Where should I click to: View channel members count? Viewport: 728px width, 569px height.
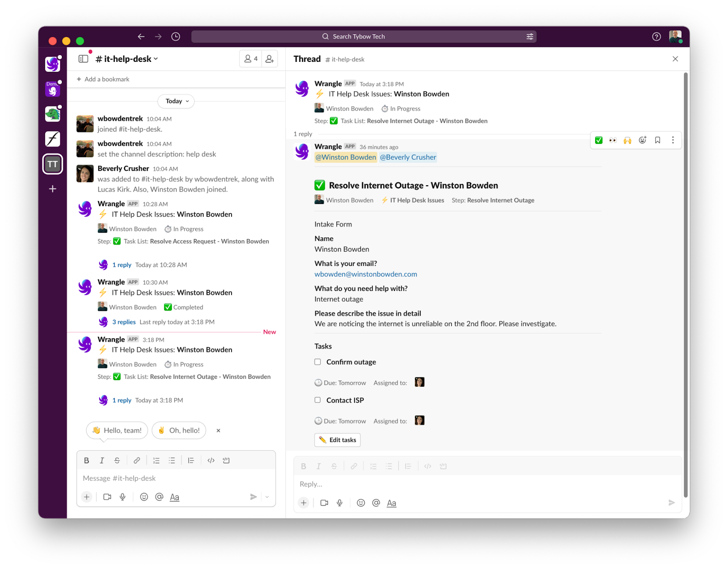click(251, 59)
